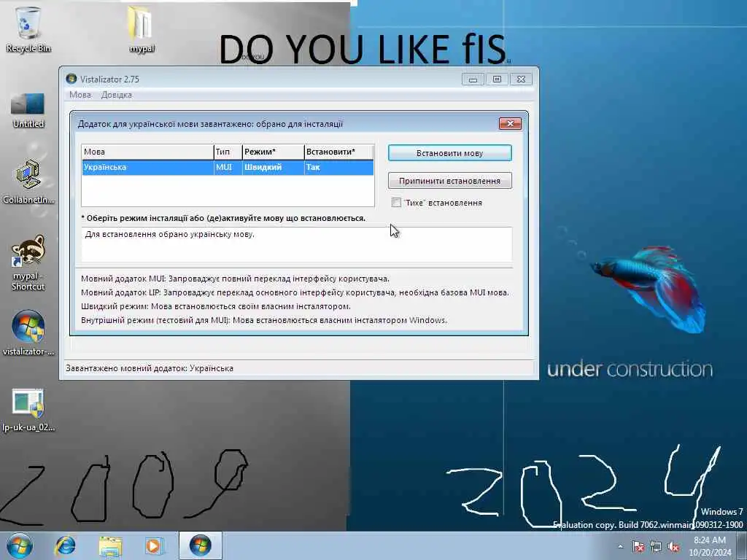Select the Untitled desktop icon
The image size is (747, 560).
[x=28, y=110]
